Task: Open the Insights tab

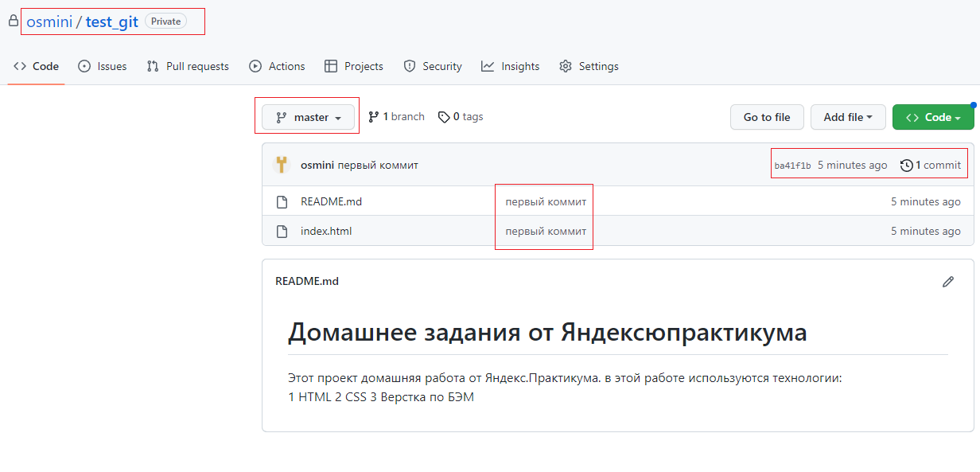Action: click(x=511, y=66)
